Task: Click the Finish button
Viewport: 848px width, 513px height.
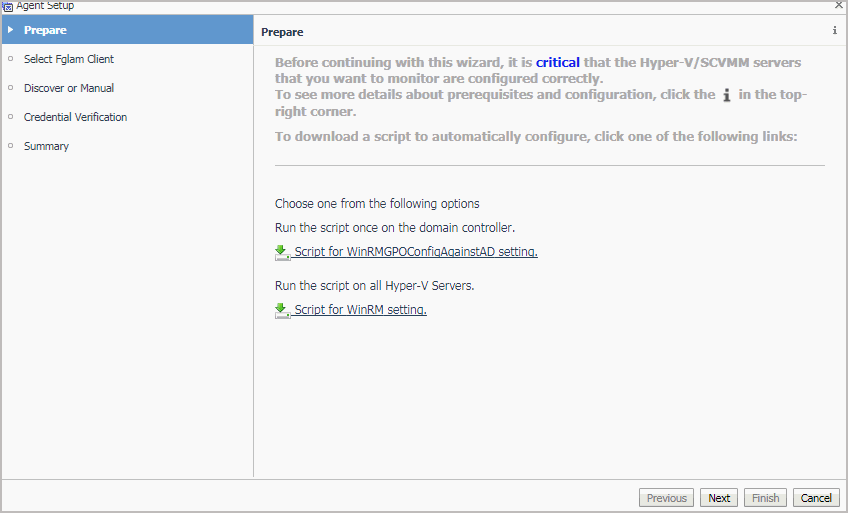Action: (x=765, y=498)
